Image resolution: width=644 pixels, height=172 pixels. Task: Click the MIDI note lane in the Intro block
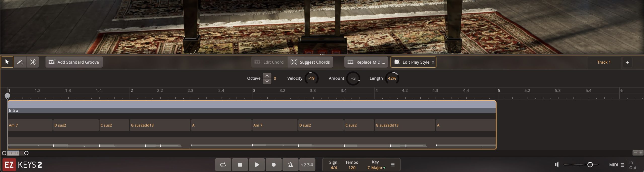252,143
